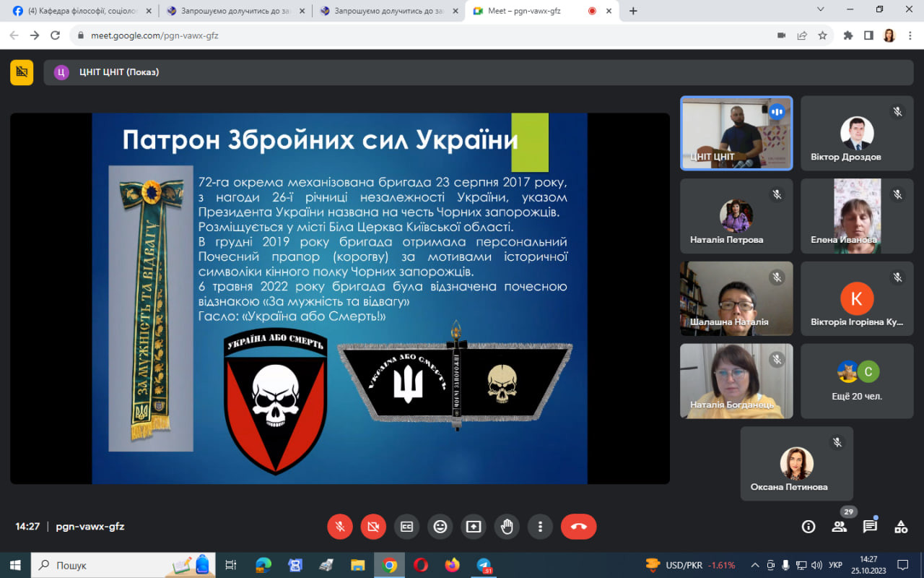Select Наталія Петрова's participant tile
This screenshot has height=578, width=924.
click(x=736, y=216)
